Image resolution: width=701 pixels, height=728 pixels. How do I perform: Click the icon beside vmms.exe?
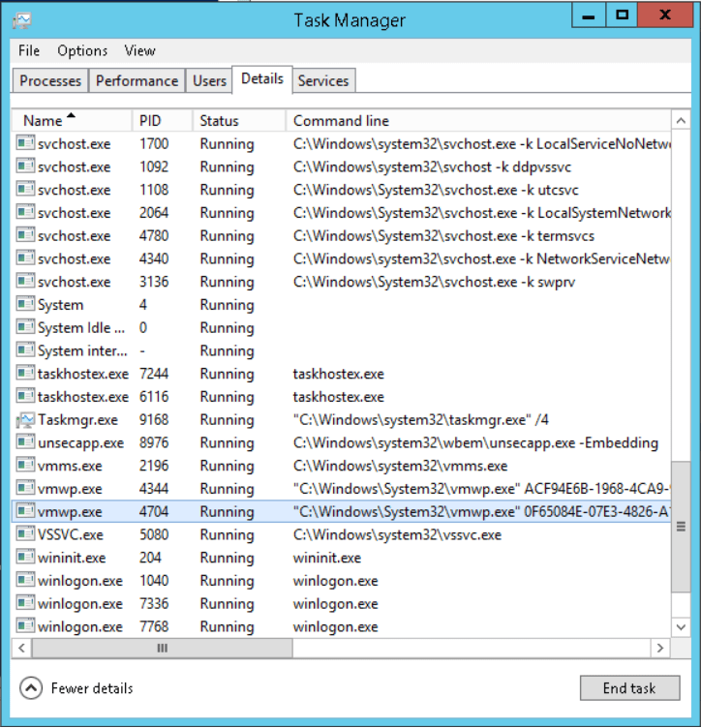point(25,466)
